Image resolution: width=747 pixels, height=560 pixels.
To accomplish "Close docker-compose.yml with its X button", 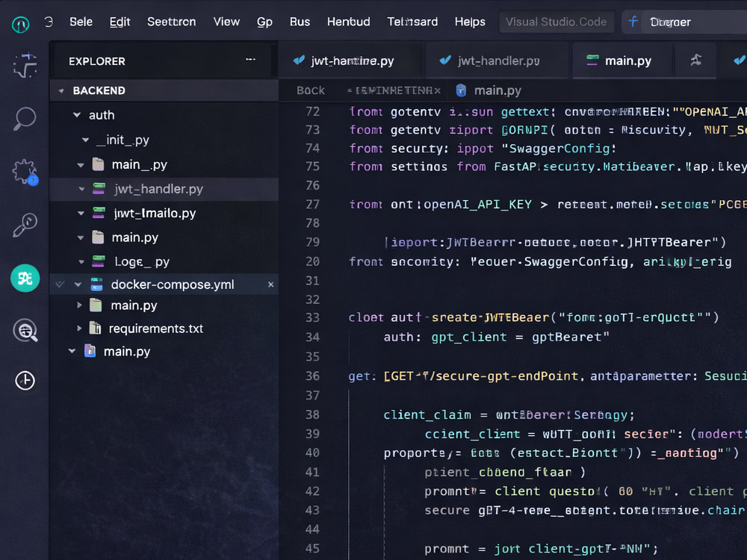I will 270,284.
